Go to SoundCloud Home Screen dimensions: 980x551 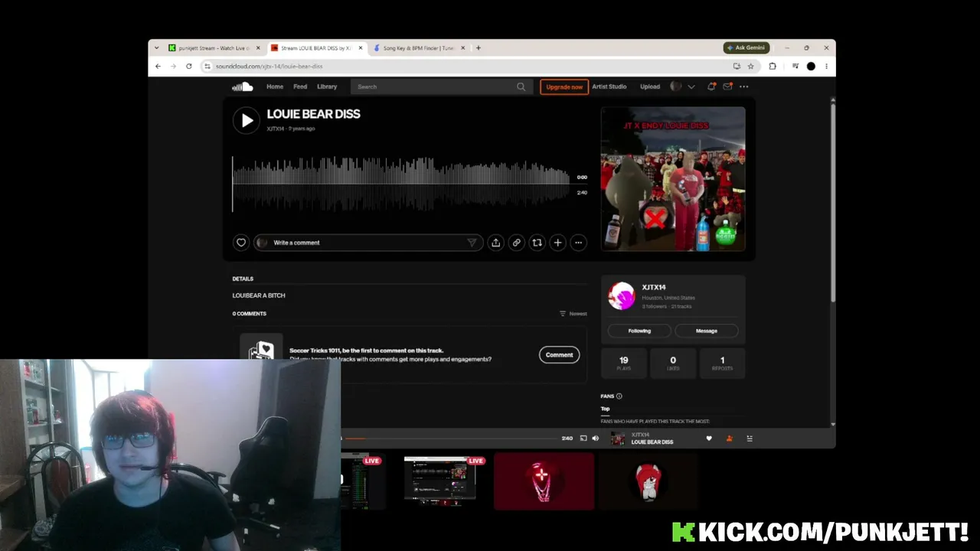point(275,86)
